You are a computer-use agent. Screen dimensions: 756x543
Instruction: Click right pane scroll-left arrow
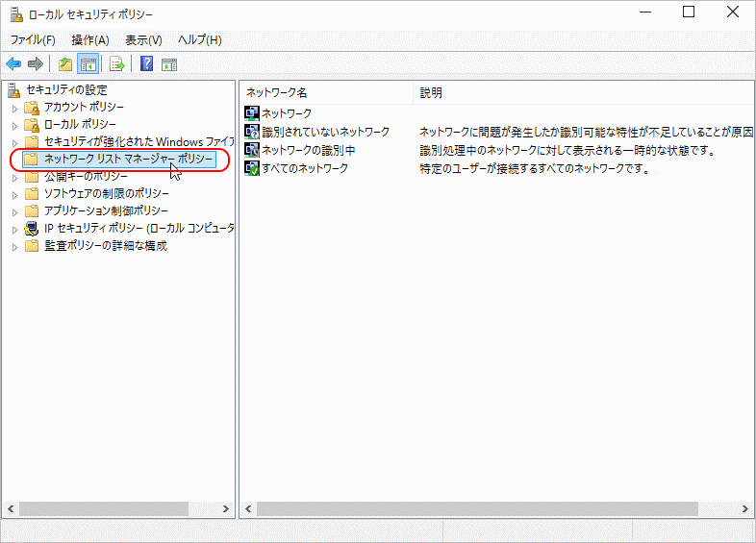pos(248,508)
